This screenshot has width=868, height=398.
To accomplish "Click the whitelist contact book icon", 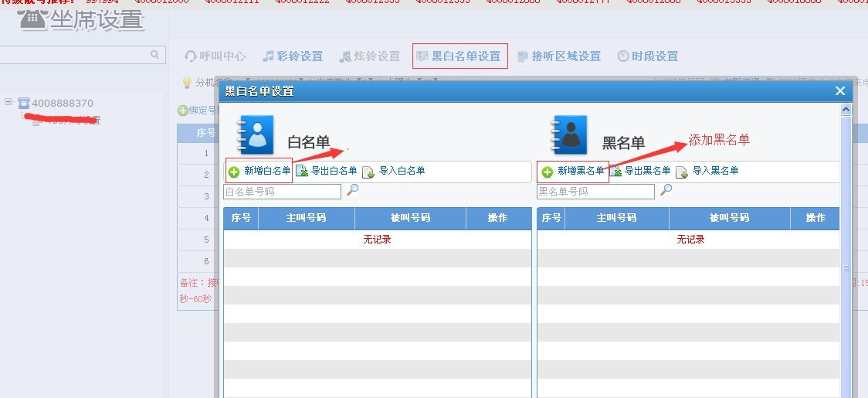I will [x=256, y=135].
